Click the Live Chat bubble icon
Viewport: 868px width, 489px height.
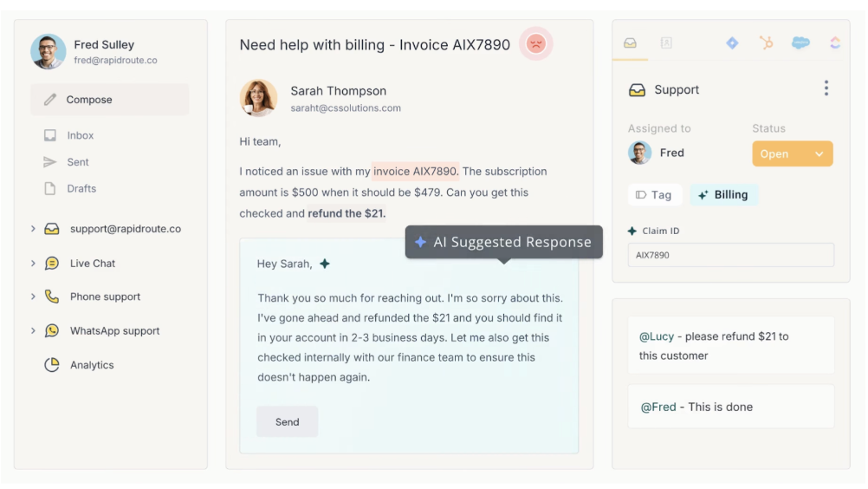point(51,263)
